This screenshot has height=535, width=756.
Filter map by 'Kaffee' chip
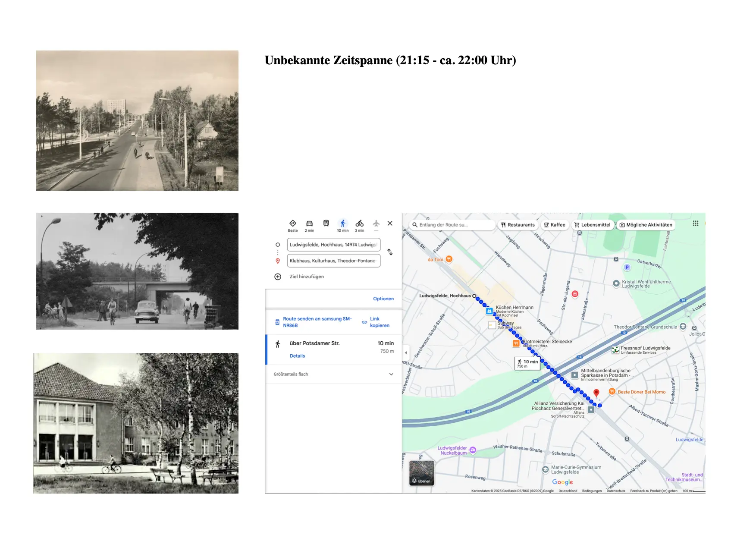click(555, 225)
